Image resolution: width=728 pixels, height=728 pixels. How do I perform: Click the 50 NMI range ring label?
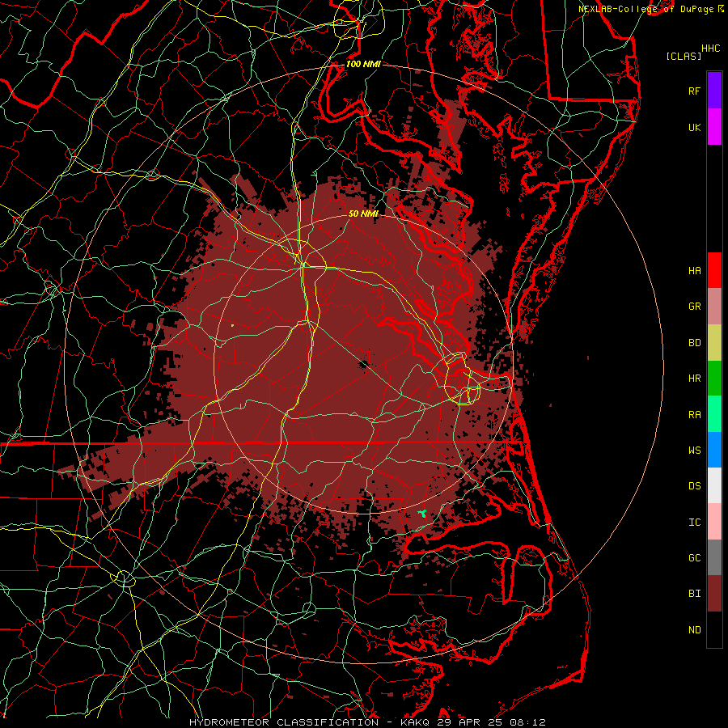(363, 214)
